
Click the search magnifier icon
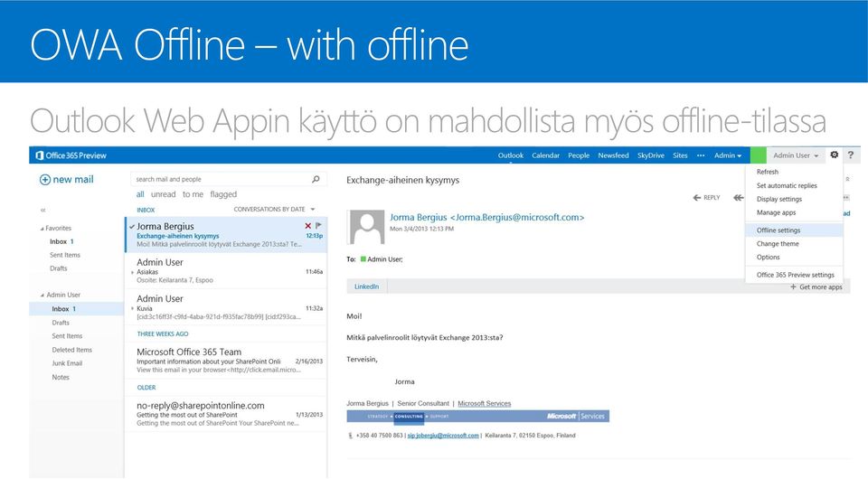[316, 179]
